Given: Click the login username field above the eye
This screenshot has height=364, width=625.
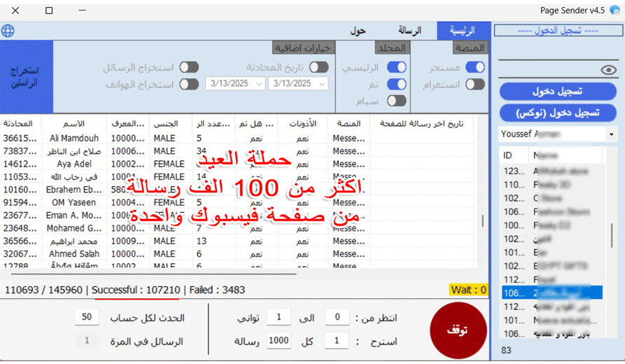Looking at the screenshot, I should point(558,52).
